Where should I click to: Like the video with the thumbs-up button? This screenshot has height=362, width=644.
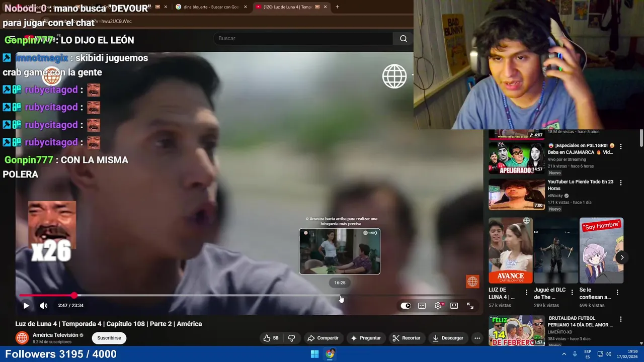coord(271,338)
